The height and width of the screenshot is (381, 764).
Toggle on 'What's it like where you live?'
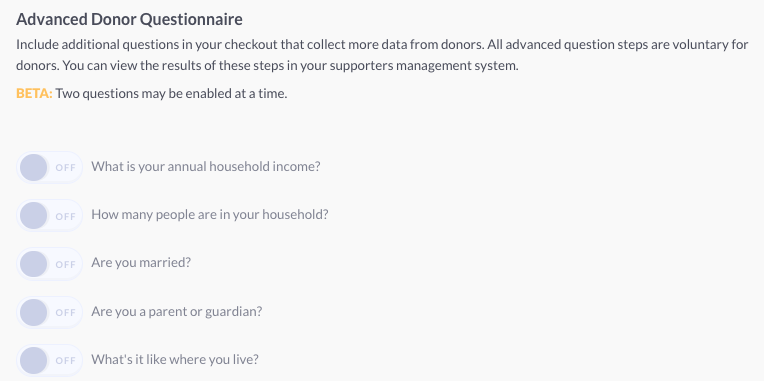click(x=49, y=360)
